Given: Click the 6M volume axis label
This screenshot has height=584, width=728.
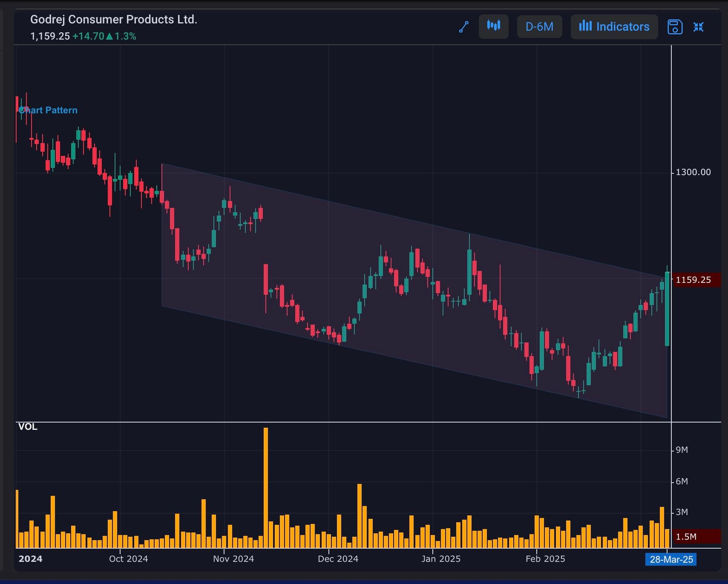Looking at the screenshot, I should 682,481.
